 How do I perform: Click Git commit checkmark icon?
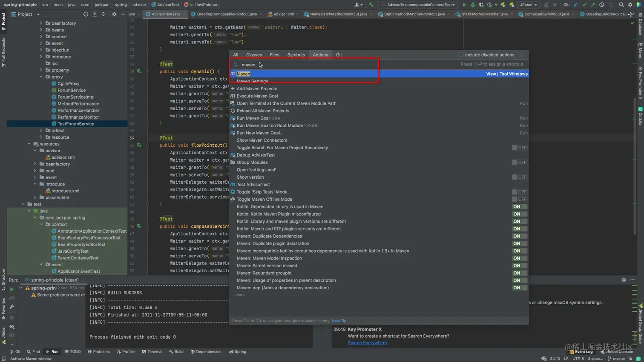pyautogui.click(x=584, y=5)
